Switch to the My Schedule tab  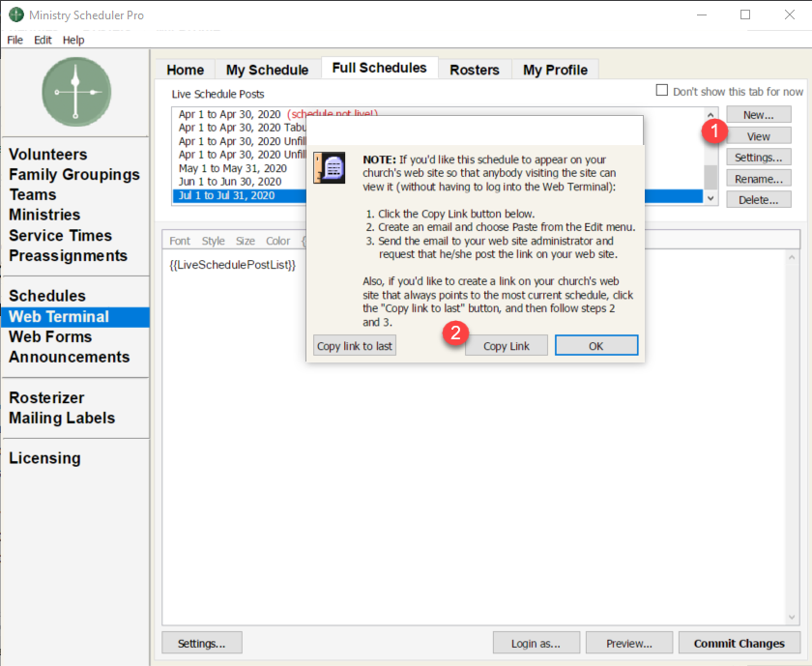[267, 70]
